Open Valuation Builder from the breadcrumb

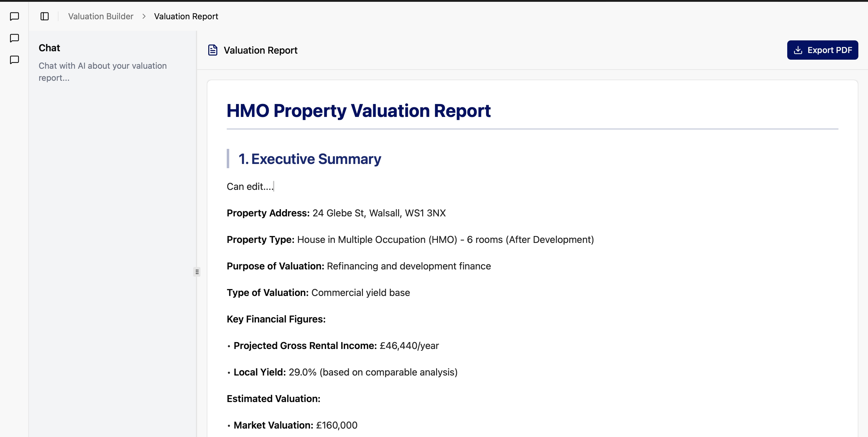coord(100,16)
